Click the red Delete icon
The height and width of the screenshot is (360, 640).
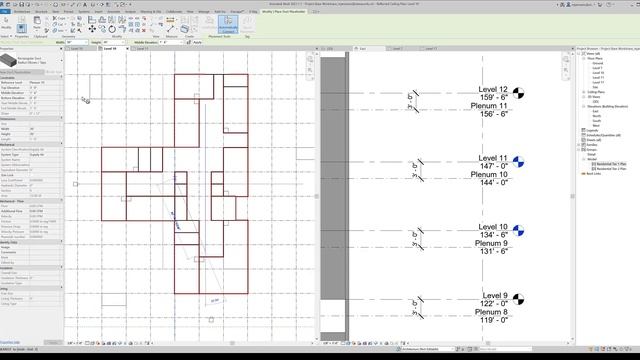click(144, 30)
